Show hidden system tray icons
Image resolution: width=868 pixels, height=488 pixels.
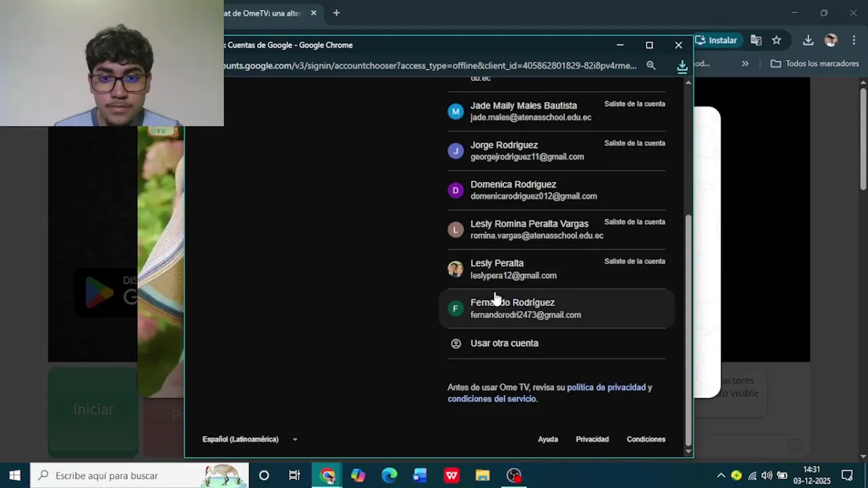point(721,475)
